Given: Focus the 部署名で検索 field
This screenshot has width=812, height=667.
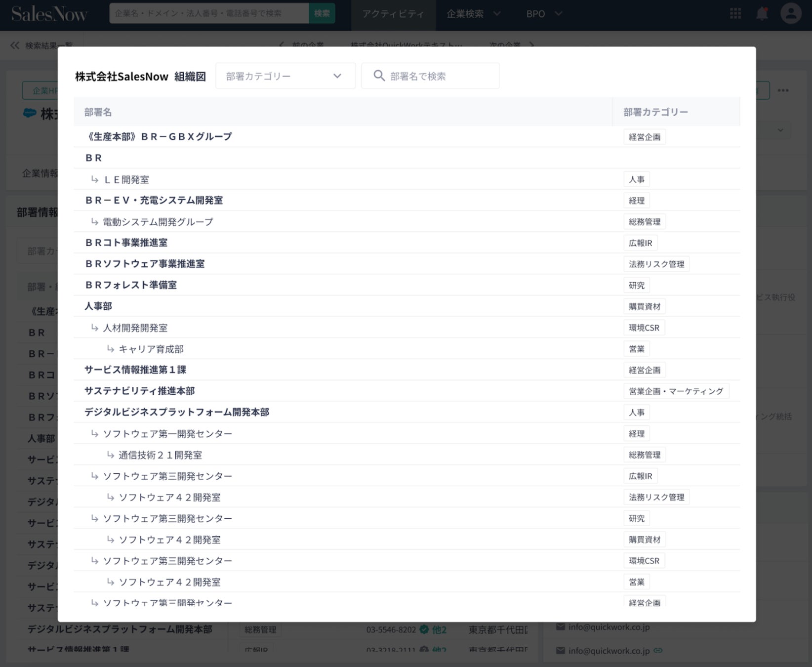Looking at the screenshot, I should point(430,76).
